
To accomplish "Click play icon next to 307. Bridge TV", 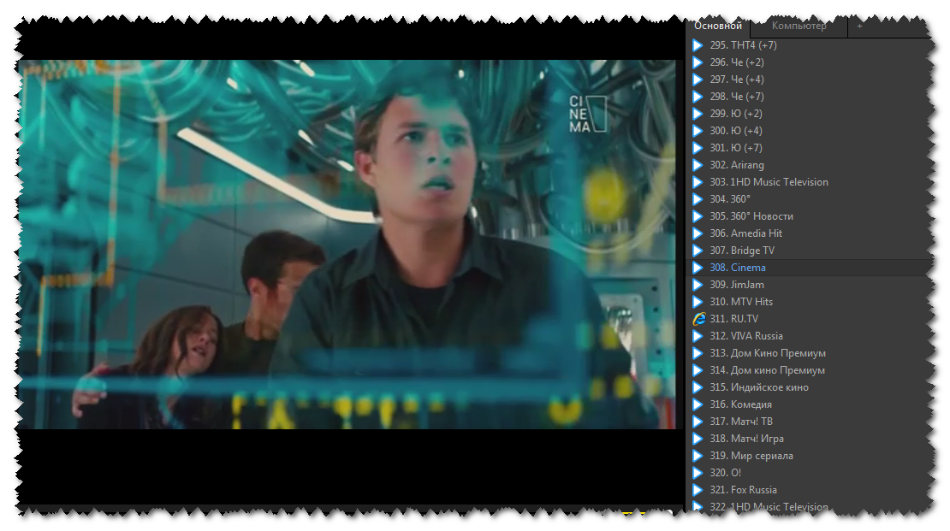I will point(698,250).
